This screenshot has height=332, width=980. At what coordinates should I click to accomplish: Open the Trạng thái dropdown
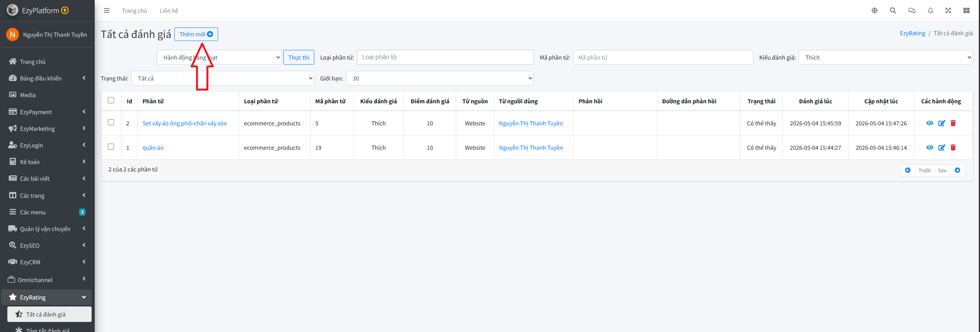(x=223, y=78)
